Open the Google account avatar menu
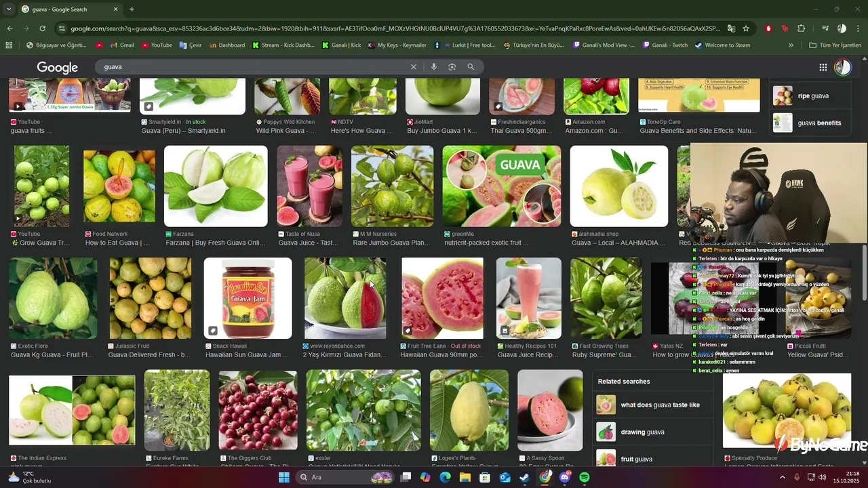This screenshot has height=488, width=868. pyautogui.click(x=843, y=67)
